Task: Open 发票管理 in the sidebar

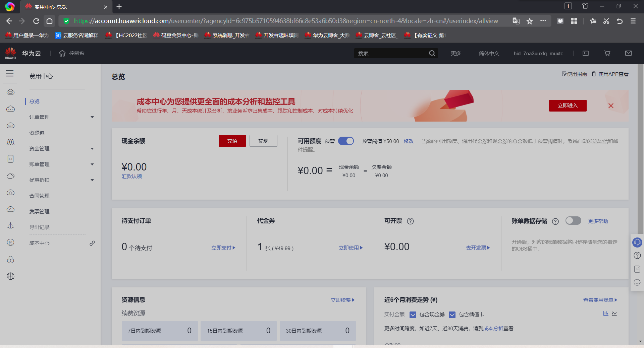Action: click(39, 212)
